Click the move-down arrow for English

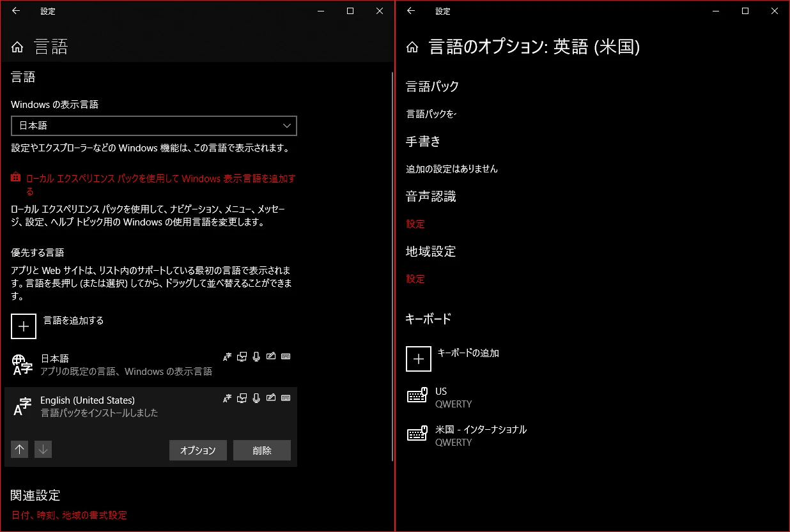click(43, 450)
